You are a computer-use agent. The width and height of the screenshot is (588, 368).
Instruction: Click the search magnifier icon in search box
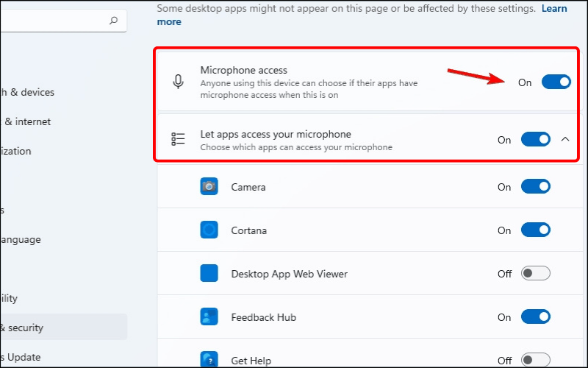click(113, 21)
